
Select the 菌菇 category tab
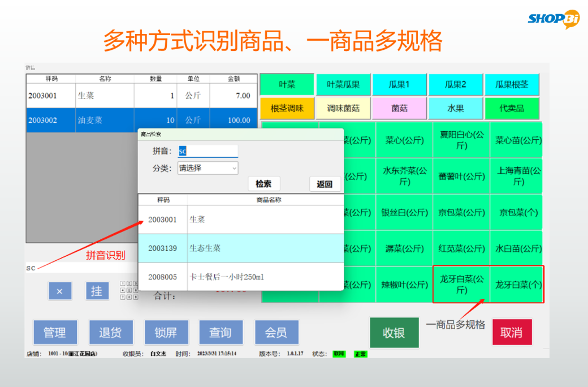pyautogui.click(x=399, y=108)
